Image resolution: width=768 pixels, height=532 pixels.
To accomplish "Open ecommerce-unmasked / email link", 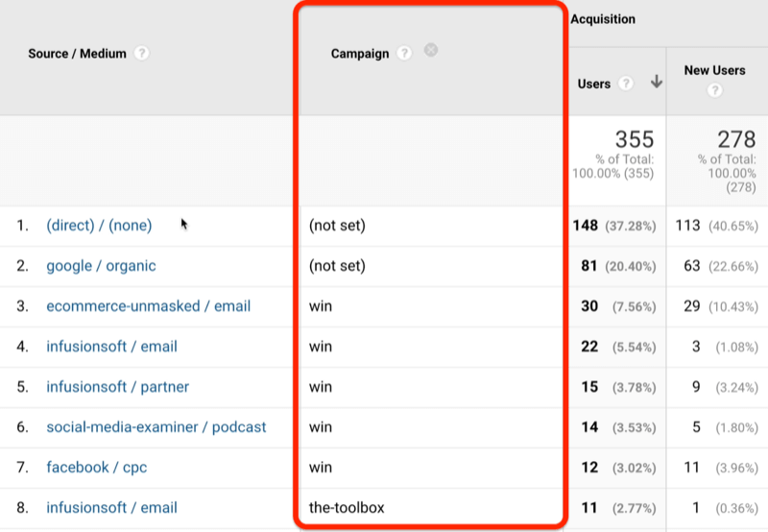I will click(149, 306).
